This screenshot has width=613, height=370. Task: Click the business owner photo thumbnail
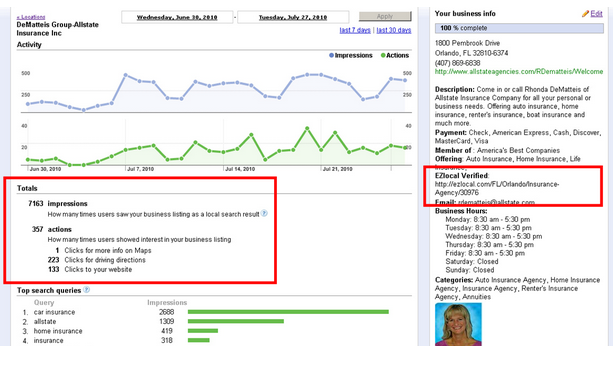click(458, 324)
